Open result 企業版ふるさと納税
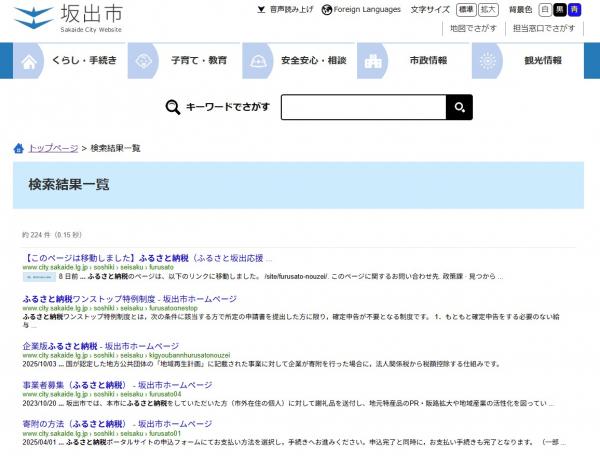This screenshot has width=600, height=456. (100, 346)
